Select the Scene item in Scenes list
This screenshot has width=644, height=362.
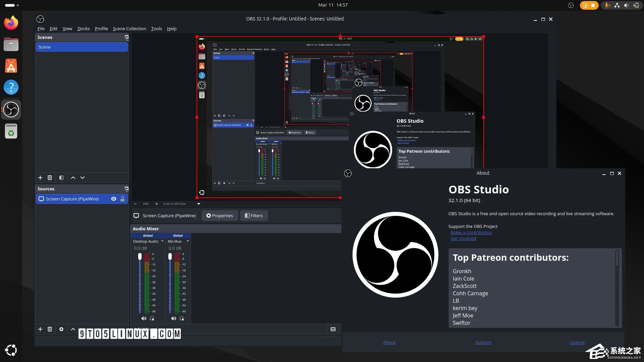click(x=82, y=47)
